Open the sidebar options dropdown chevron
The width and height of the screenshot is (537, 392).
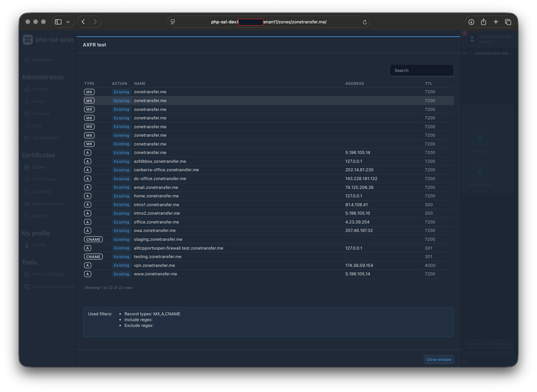(x=68, y=22)
